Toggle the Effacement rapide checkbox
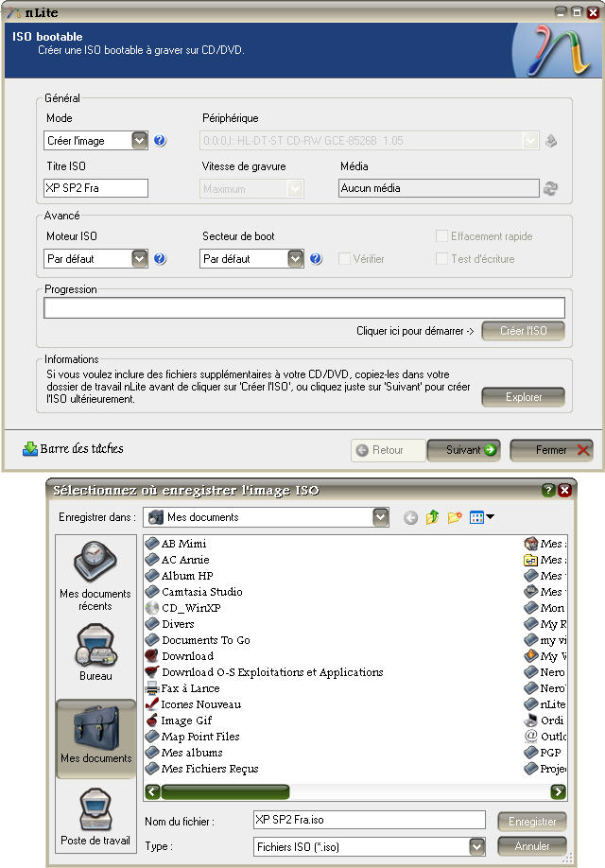The image size is (605, 868). [x=441, y=236]
